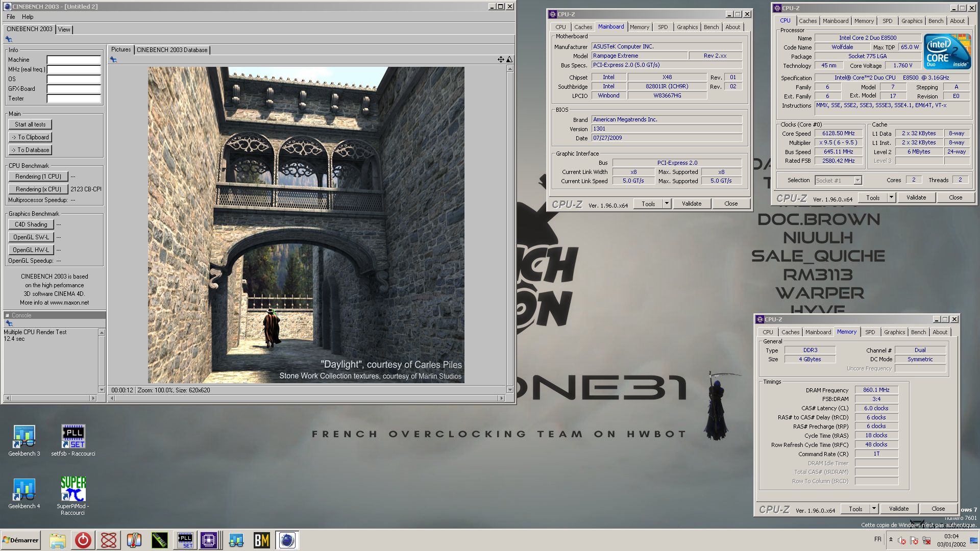Click the render image horizontal scrollbar
The image size is (980, 551).
[306, 398]
